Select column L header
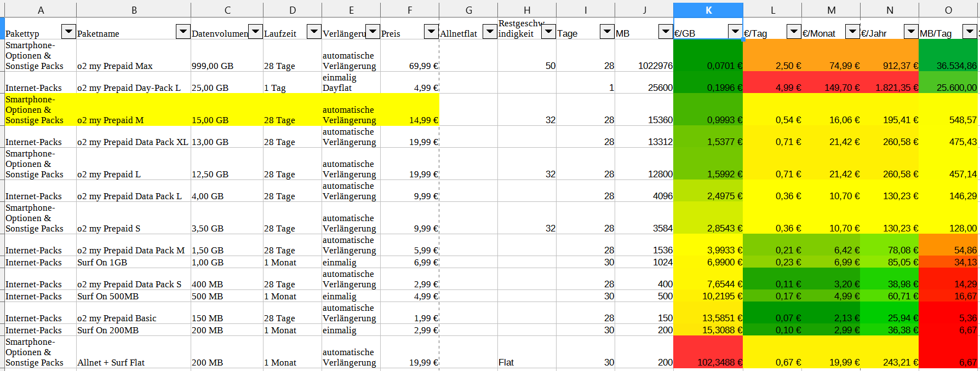 [x=772, y=10]
